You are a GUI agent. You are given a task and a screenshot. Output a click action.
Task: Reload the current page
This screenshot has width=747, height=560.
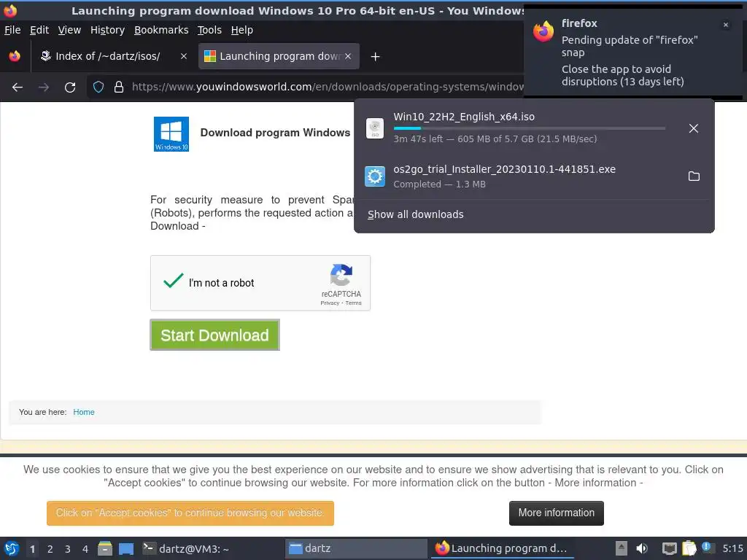coord(70,87)
